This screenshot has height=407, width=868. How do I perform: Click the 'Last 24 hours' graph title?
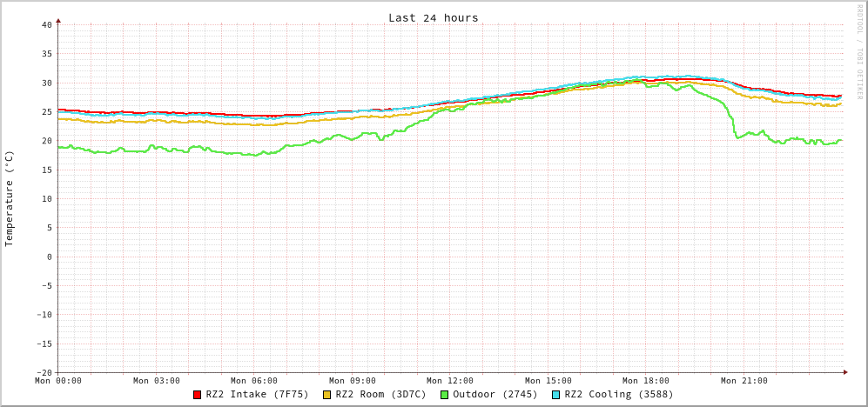pyautogui.click(x=433, y=17)
